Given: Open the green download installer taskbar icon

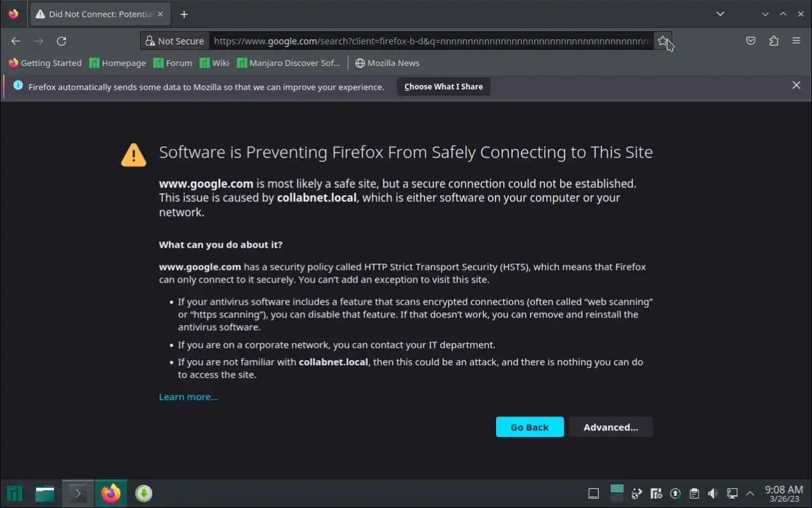Looking at the screenshot, I should coord(144,493).
